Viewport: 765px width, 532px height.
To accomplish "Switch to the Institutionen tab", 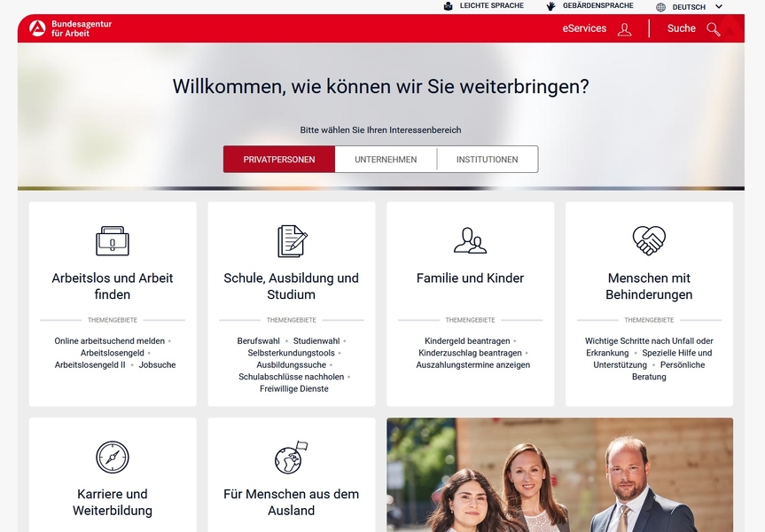I will (488, 159).
